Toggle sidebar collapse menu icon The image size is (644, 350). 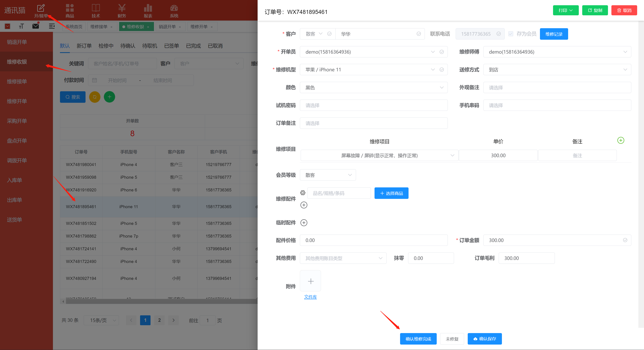[x=52, y=26]
